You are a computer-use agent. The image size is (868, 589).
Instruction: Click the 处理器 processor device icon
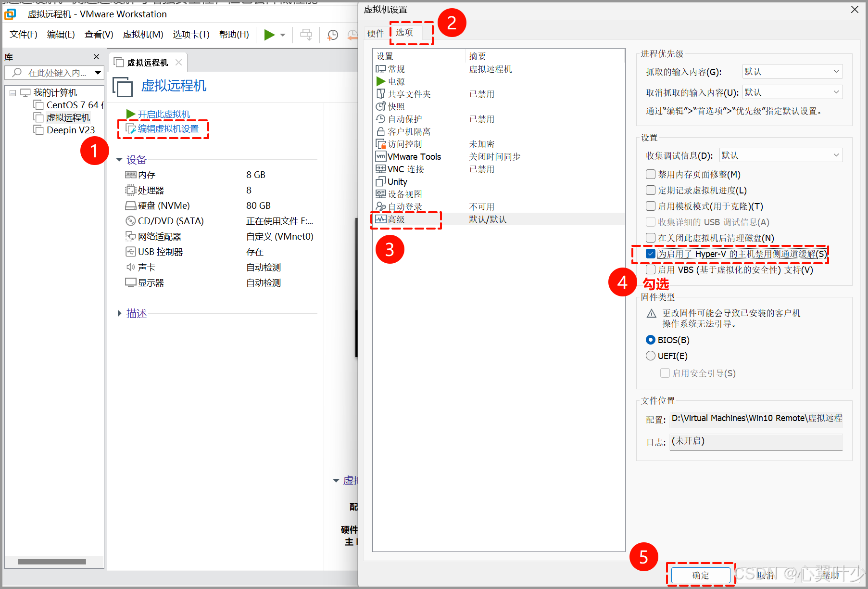point(131,190)
